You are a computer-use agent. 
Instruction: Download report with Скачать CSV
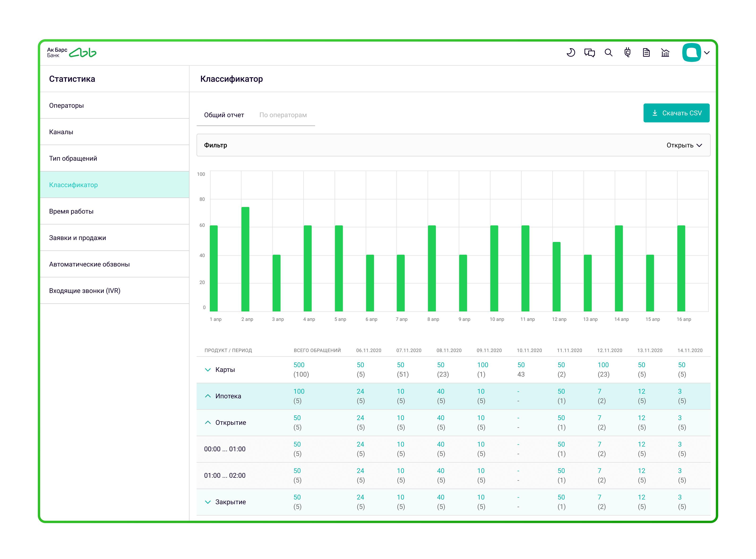pyautogui.click(x=676, y=113)
